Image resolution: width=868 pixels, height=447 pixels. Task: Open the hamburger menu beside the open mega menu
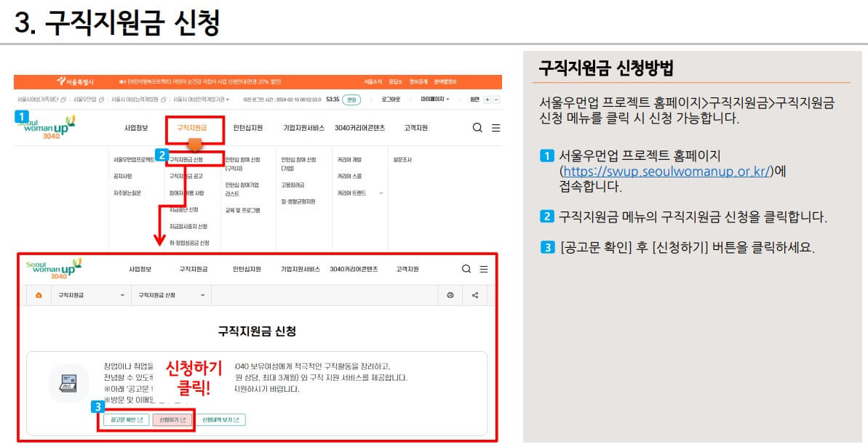(496, 128)
